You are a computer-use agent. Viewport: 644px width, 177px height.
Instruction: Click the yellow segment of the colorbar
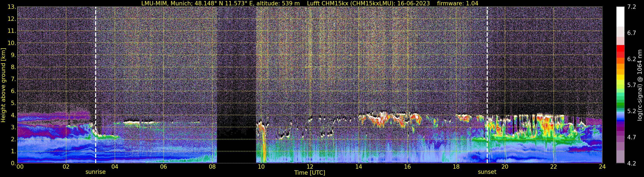[x=620, y=77]
